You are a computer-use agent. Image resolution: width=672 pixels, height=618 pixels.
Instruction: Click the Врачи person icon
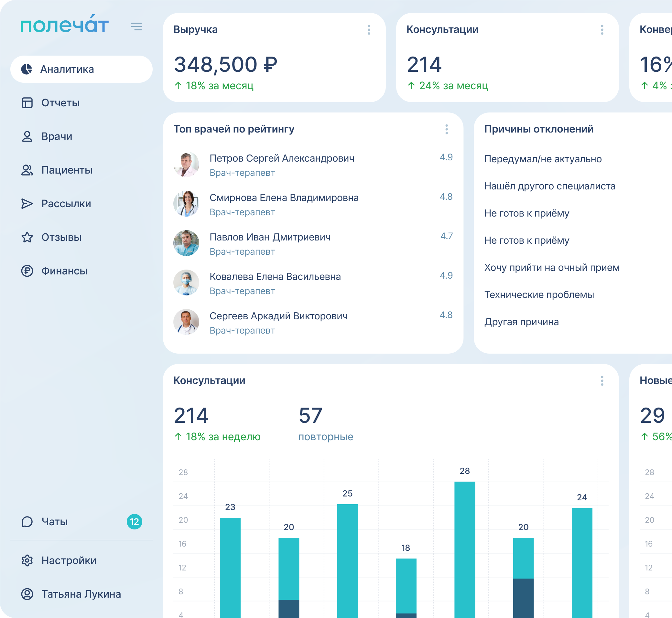click(x=27, y=136)
